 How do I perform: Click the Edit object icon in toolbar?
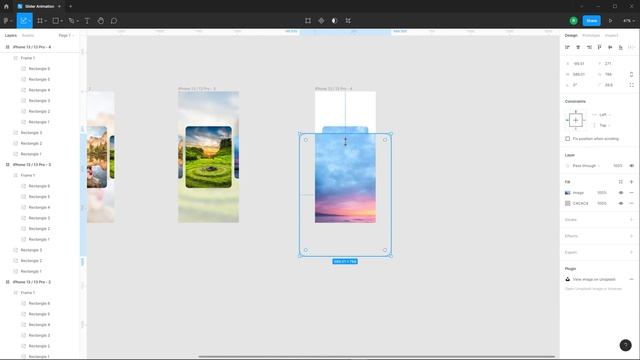pyautogui.click(x=308, y=20)
